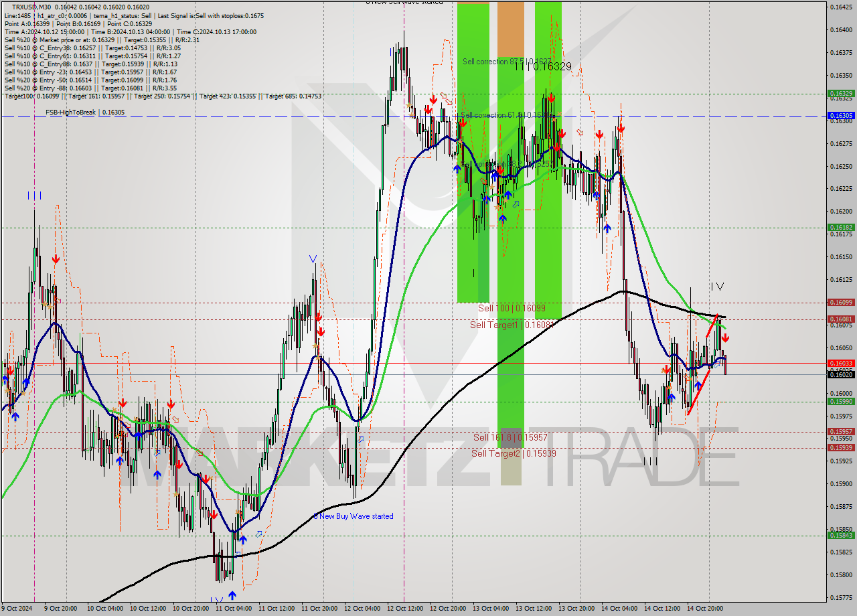Click the green 0.15990 price tag
Viewport: 857px width, 616px height.
point(841,402)
